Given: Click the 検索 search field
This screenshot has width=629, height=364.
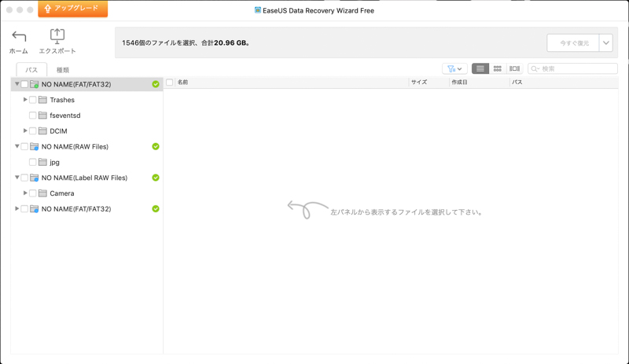Looking at the screenshot, I should [572, 68].
